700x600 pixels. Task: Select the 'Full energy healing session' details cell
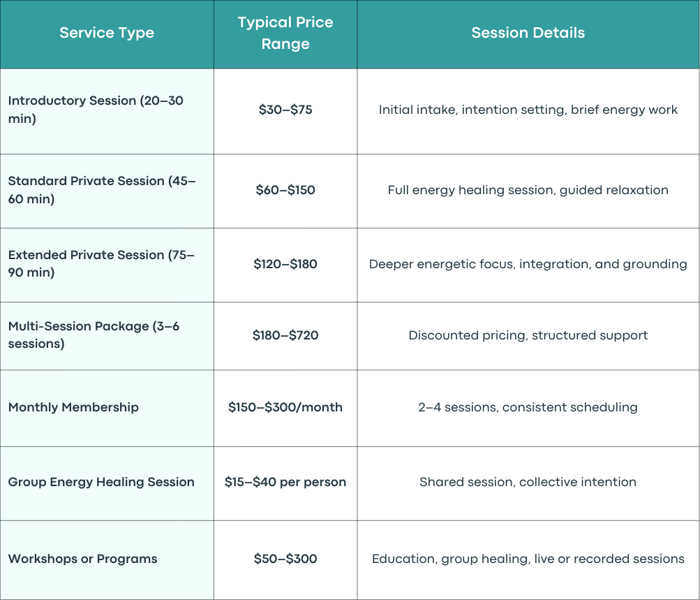coord(528,190)
